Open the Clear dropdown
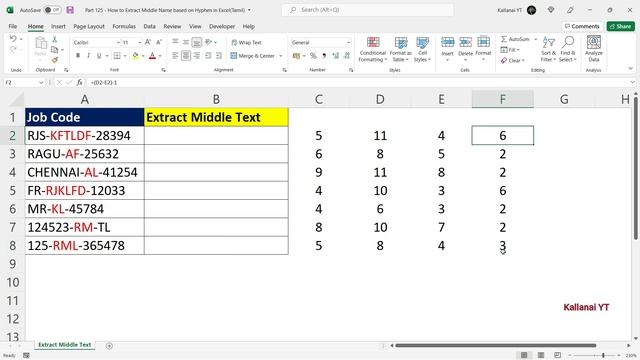 click(x=513, y=60)
